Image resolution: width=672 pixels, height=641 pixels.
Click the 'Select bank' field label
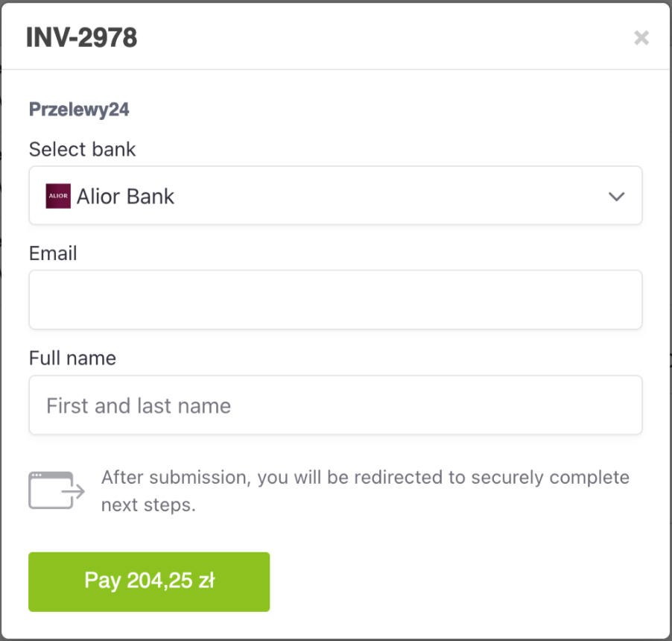82,149
